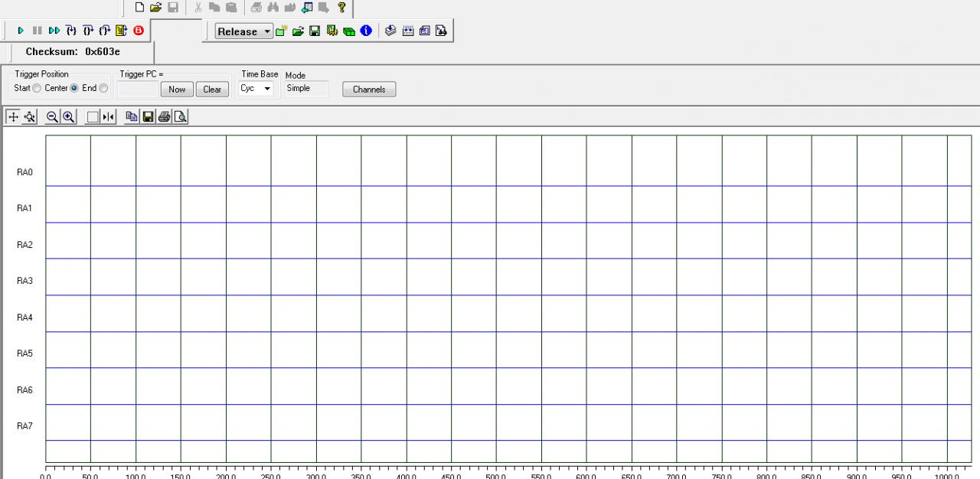Viewport: 980px width, 479px height.
Task: Click the Step Over braces icon
Action: tap(88, 31)
